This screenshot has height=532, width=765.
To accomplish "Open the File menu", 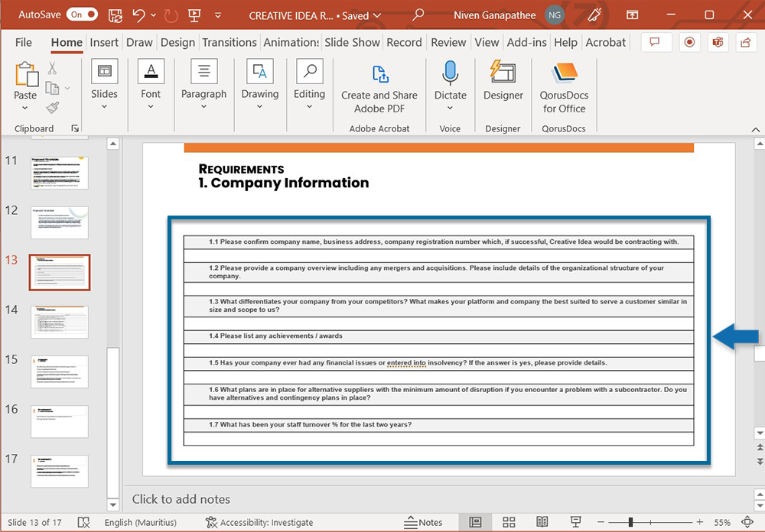I will click(24, 42).
